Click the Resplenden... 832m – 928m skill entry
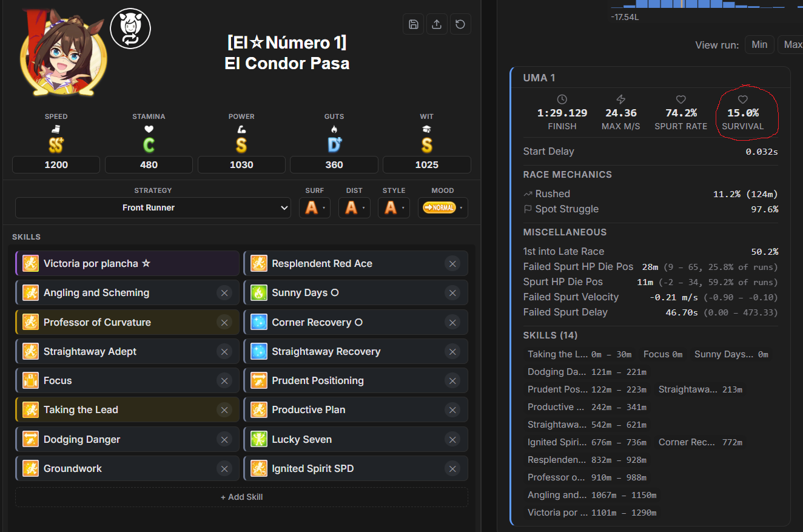This screenshot has height=532, width=803. point(588,460)
